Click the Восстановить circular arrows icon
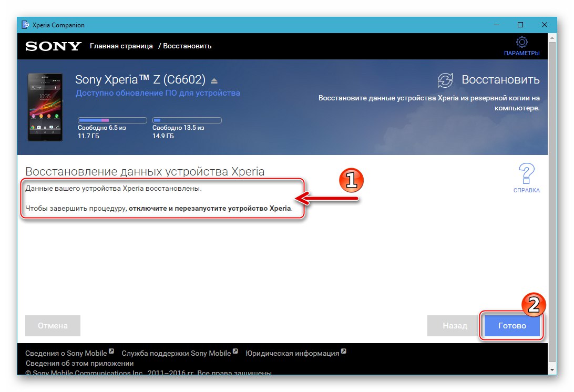 445,80
